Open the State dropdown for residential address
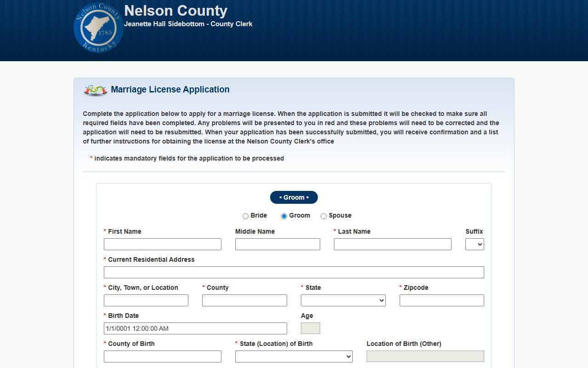 click(x=343, y=300)
